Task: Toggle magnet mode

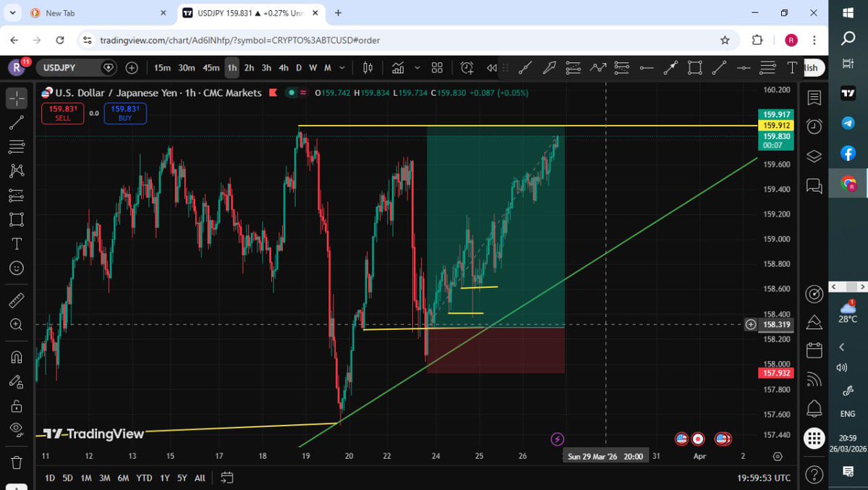Action: coord(17,357)
